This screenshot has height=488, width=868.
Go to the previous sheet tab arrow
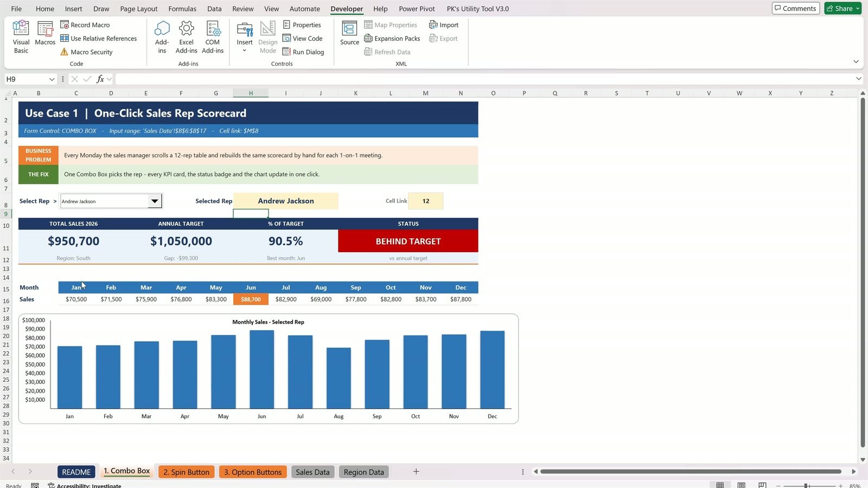click(14, 472)
